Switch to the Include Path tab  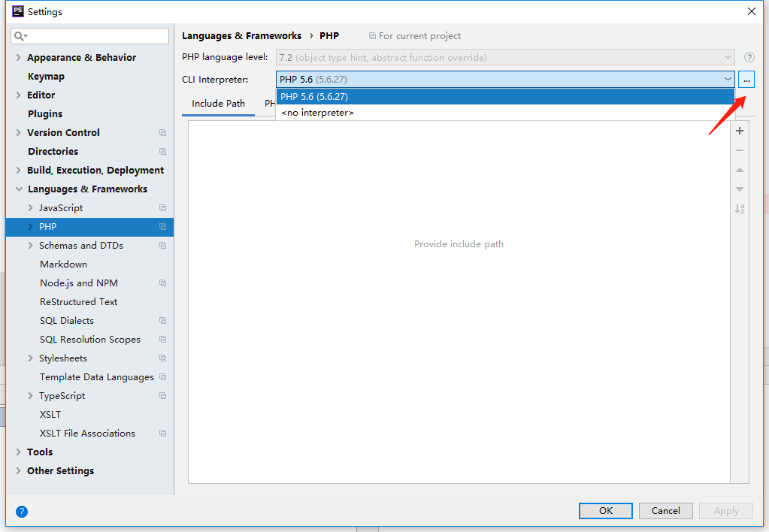point(218,104)
